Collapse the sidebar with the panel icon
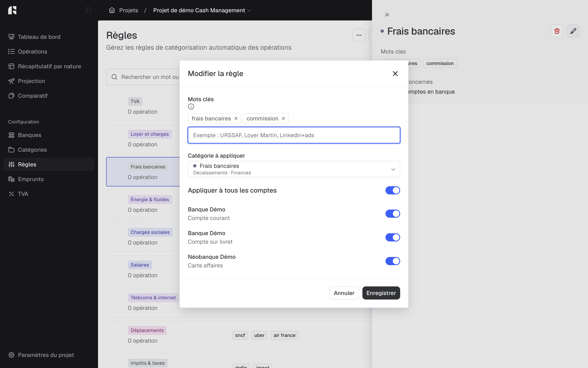The width and height of the screenshot is (588, 368). [88, 10]
